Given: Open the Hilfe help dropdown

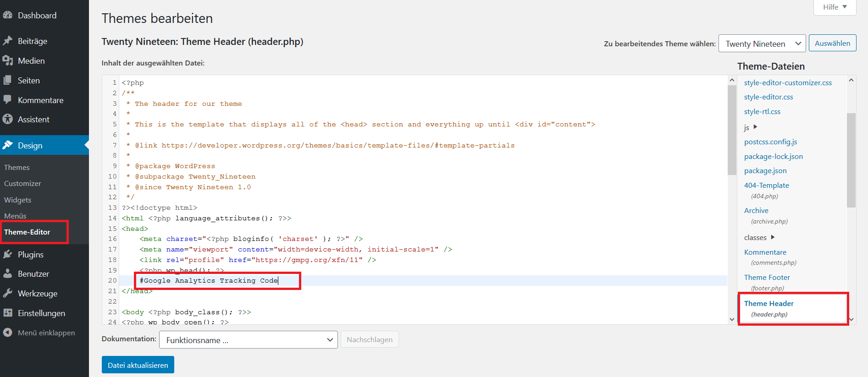Looking at the screenshot, I should 835,7.
